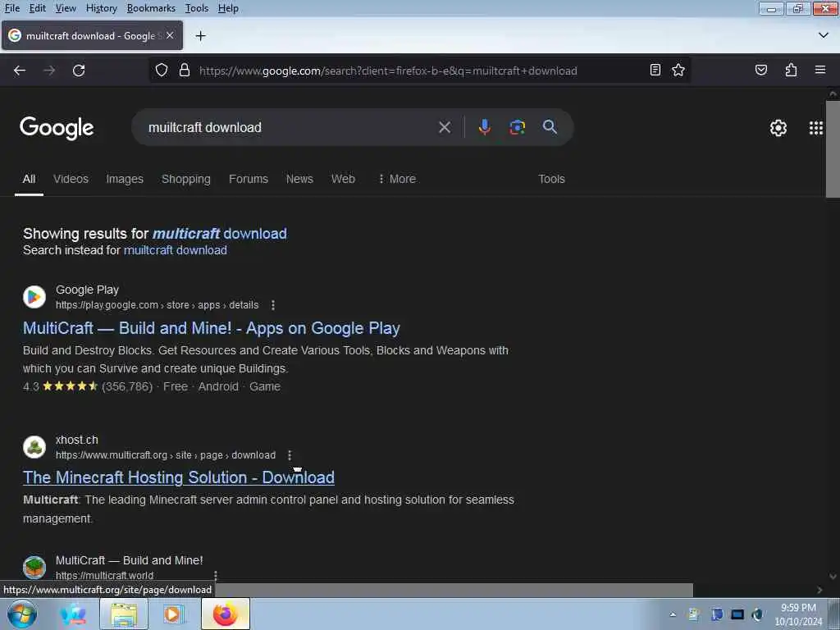Open the Tools menu in menu bar
Screen dimensions: 840x630
197,8
